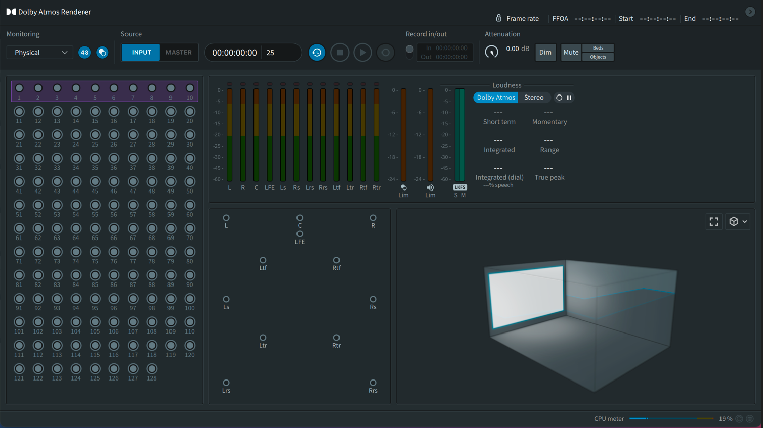Select the Ltr speaker in room layout
The height and width of the screenshot is (428, 763).
[263, 338]
